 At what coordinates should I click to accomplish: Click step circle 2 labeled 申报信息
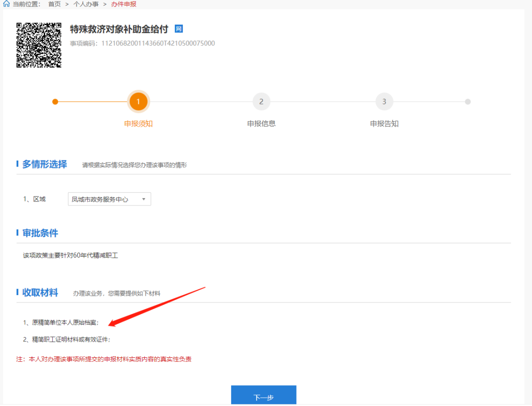261,101
